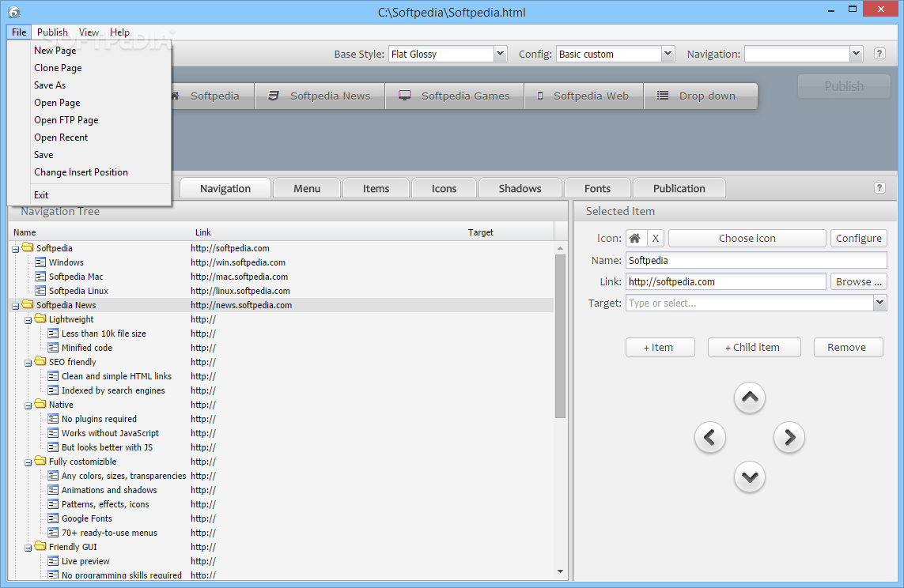Click the Fully costomizible folder icon
Image resolution: width=904 pixels, height=588 pixels.
pyautogui.click(x=40, y=461)
